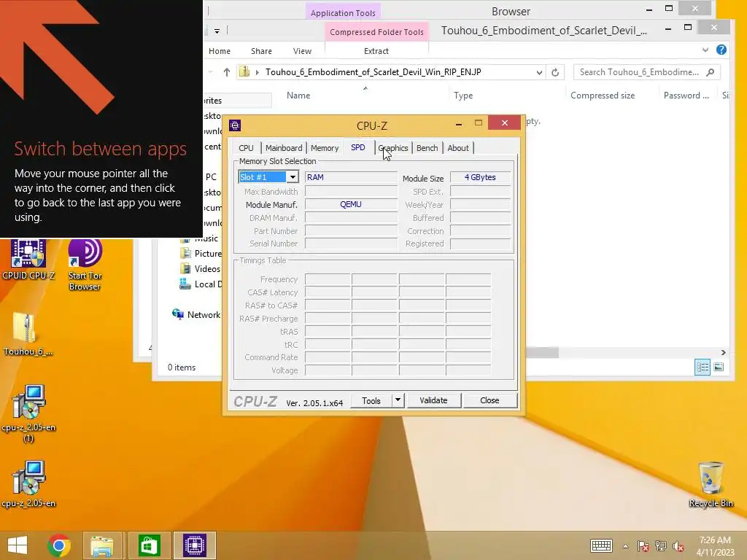Sort by the Type column header
747x560 pixels.
(463, 96)
